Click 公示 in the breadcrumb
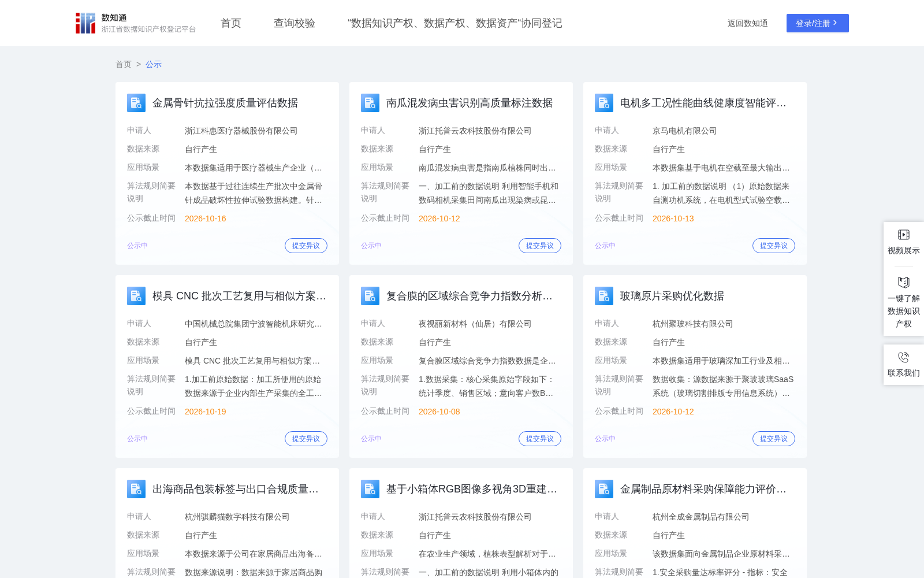Image resolution: width=924 pixels, height=578 pixels. click(154, 64)
